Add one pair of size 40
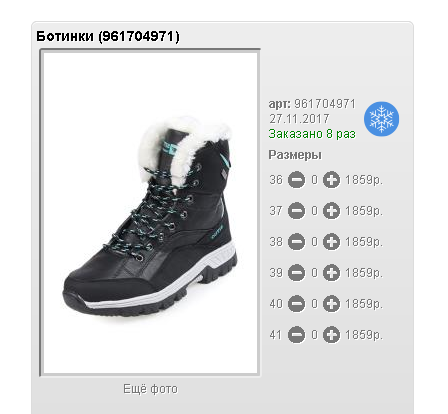This screenshot has height=414, width=448. point(331,304)
